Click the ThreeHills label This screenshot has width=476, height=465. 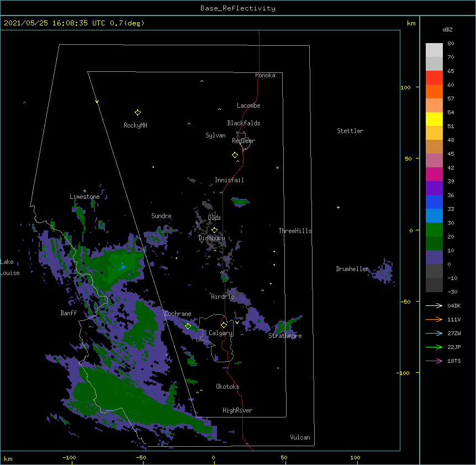pos(295,231)
